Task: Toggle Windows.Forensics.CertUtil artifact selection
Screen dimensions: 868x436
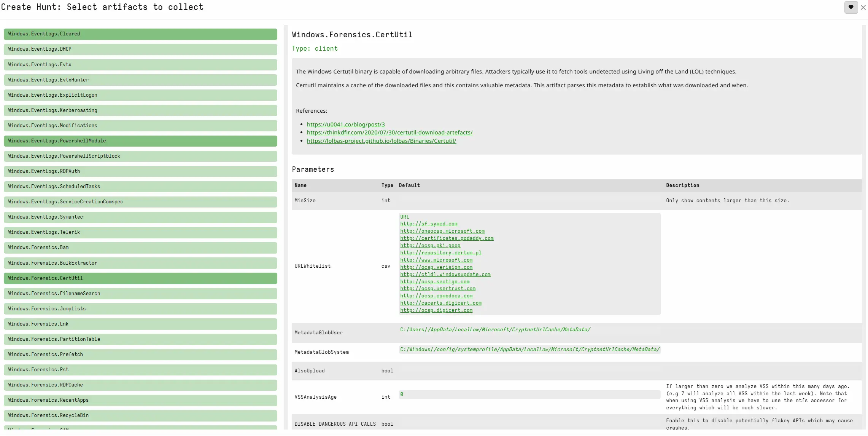Action: [140, 278]
